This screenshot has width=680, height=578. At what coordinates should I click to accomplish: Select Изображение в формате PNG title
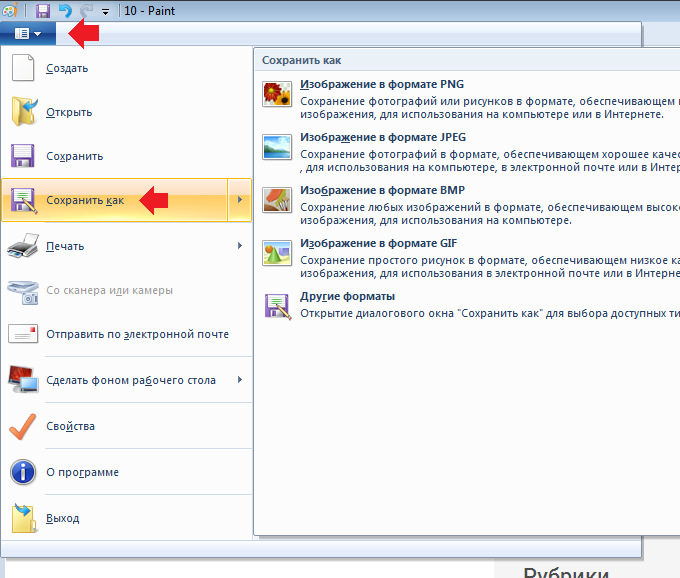click(x=382, y=84)
